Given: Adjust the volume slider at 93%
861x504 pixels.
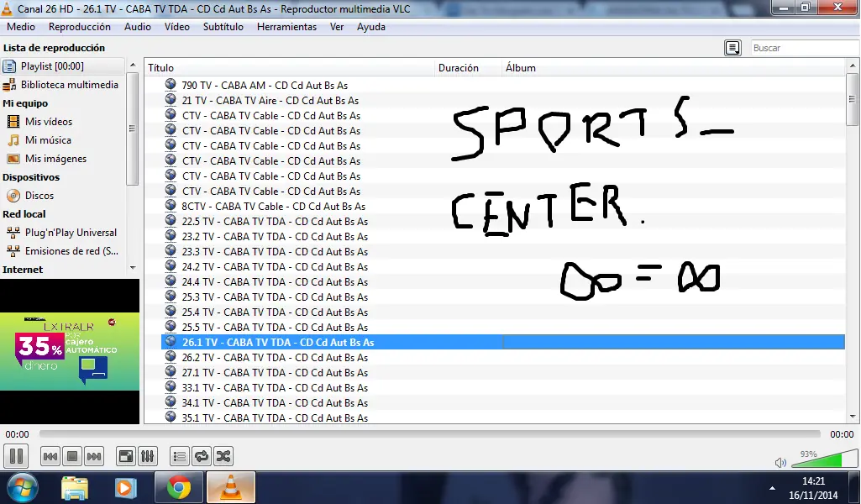Looking at the screenshot, I should point(824,459).
